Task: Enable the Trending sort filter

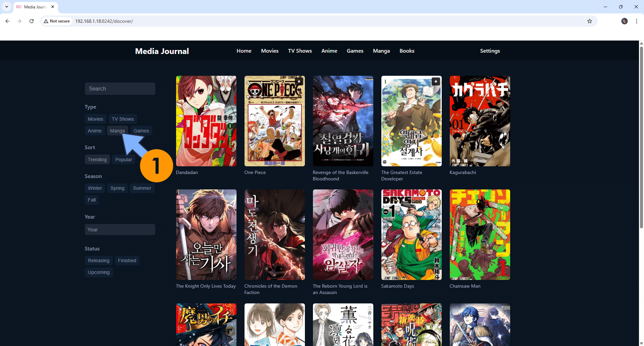Action: 97,160
